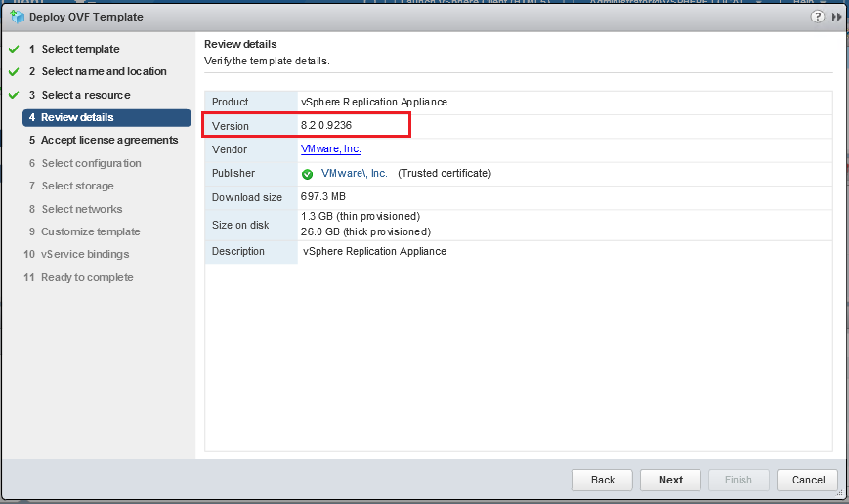Image resolution: width=849 pixels, height=504 pixels.
Task: Click the 26.0 GB thick provisioned text
Action: [x=366, y=231]
